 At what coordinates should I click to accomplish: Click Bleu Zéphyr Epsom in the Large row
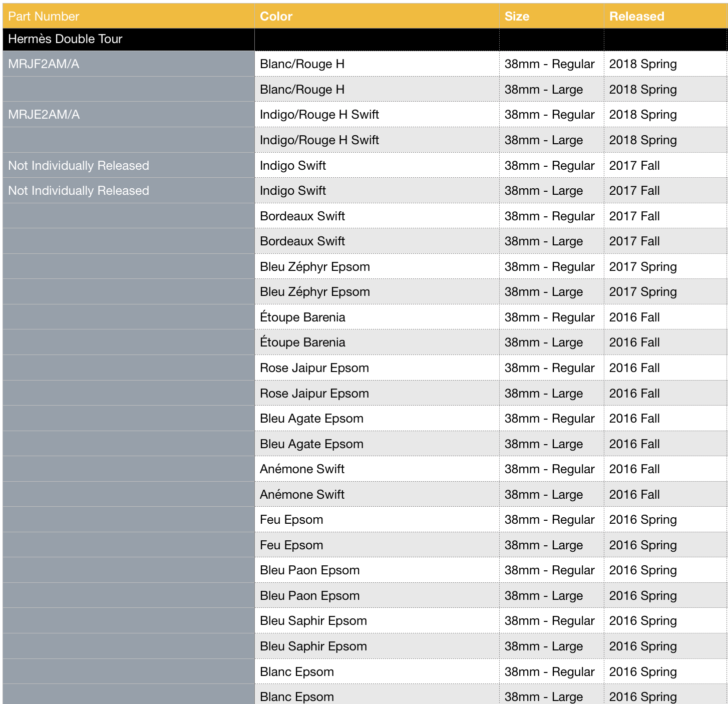point(315,292)
